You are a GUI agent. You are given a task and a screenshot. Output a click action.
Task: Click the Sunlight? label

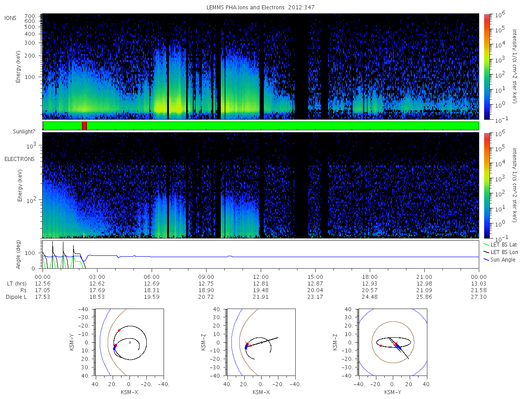23,132
